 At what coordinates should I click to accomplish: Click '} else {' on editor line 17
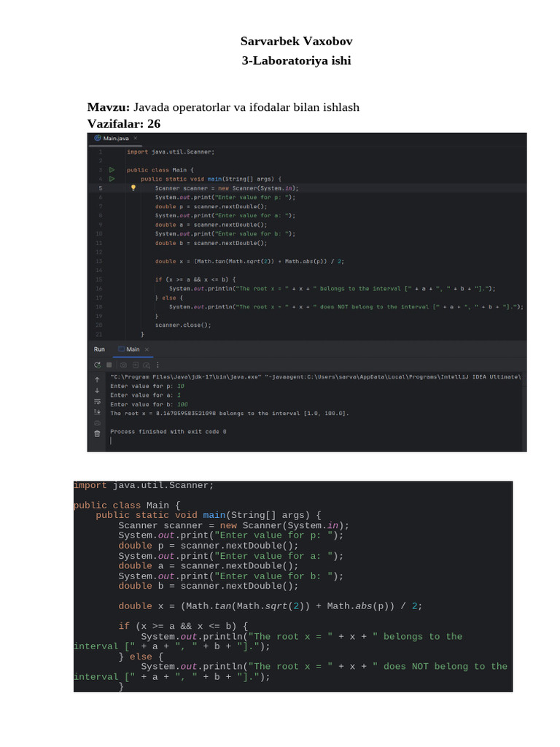(169, 298)
